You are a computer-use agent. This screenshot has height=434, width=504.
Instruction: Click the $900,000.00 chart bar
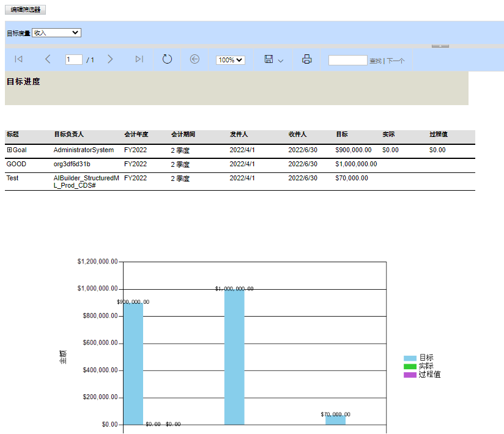coord(133,364)
